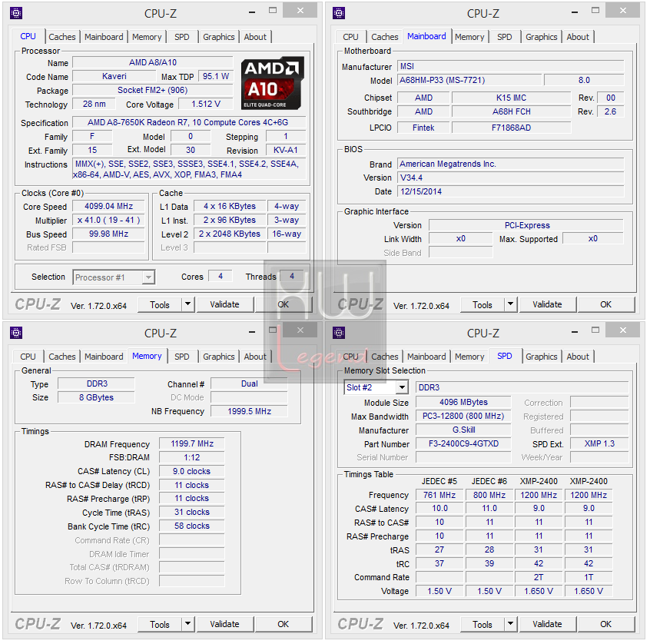
Task: Open Memory tab in the top-right Mainboard window
Action: [469, 37]
